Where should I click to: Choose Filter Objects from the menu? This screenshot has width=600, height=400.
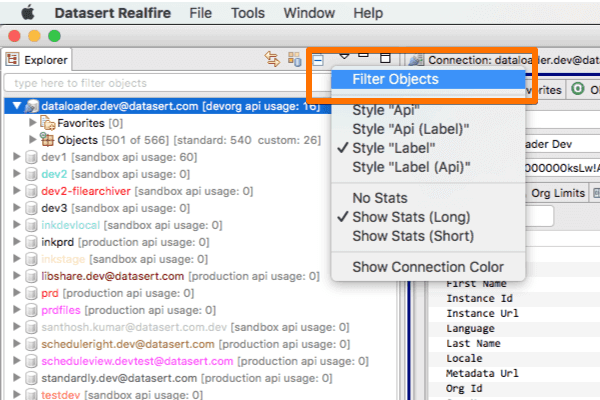pos(395,79)
